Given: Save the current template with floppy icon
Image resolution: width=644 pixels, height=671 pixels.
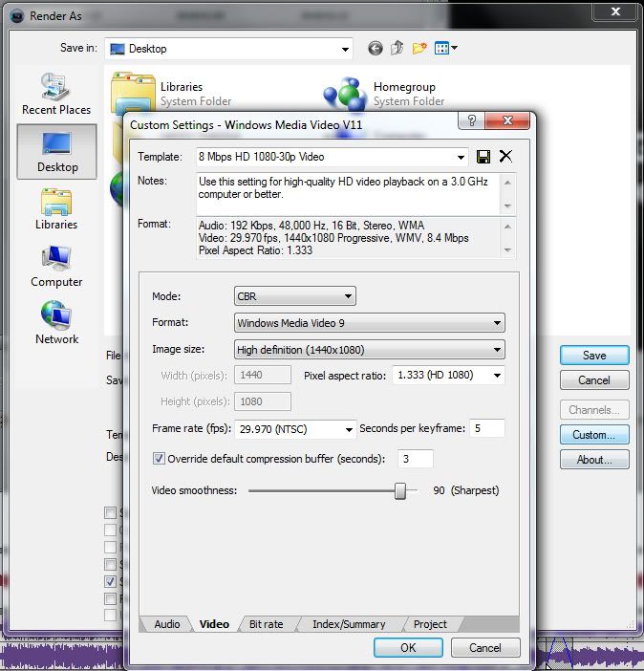Looking at the screenshot, I should tap(483, 157).
